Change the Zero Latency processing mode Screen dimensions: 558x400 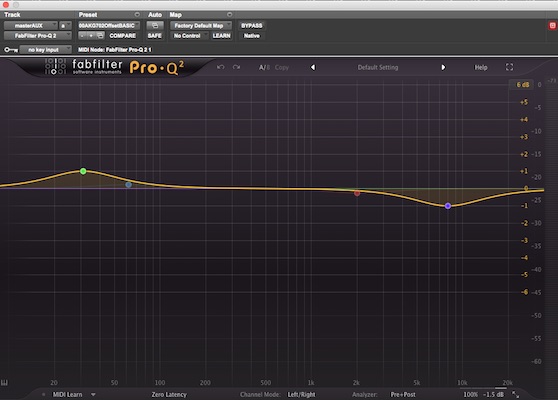click(x=169, y=394)
